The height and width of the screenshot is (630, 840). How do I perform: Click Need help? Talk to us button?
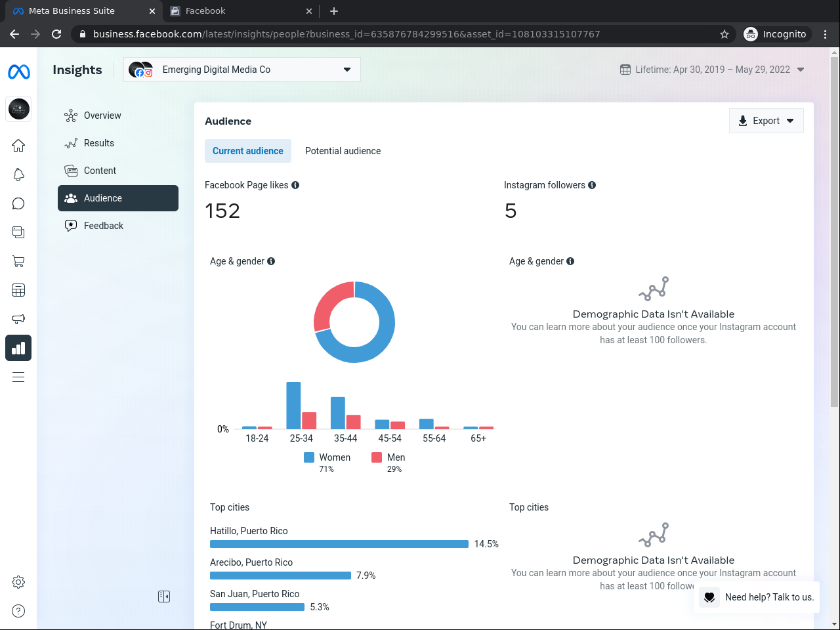point(757,597)
